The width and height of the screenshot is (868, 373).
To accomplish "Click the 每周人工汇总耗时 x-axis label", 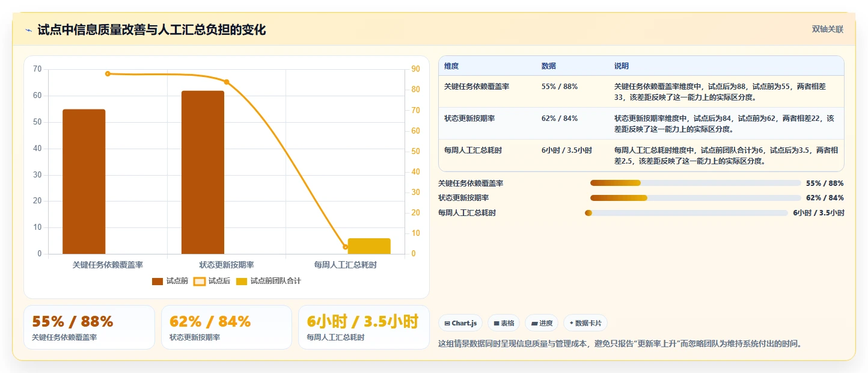I will pos(345,265).
